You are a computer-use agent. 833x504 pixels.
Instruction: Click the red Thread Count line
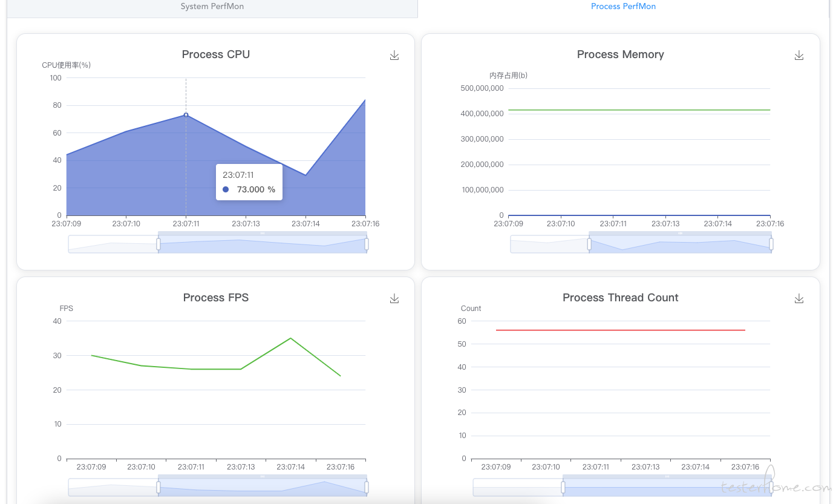pyautogui.click(x=620, y=330)
